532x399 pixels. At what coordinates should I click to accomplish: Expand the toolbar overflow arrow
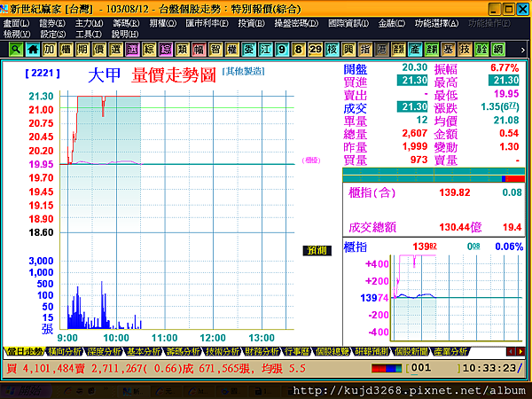click(x=523, y=50)
